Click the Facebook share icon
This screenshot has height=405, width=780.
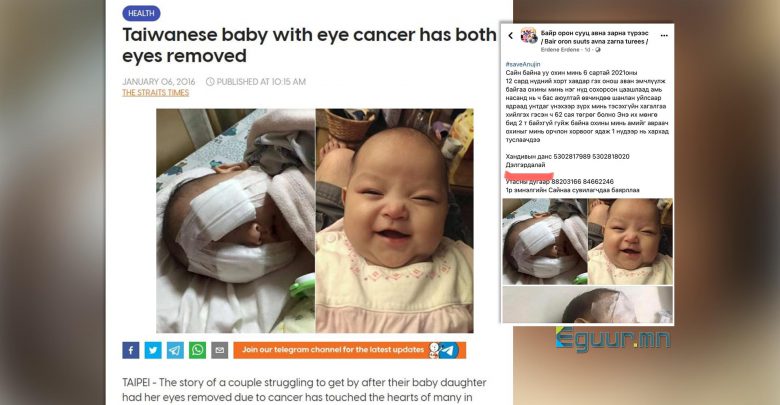pos(131,350)
